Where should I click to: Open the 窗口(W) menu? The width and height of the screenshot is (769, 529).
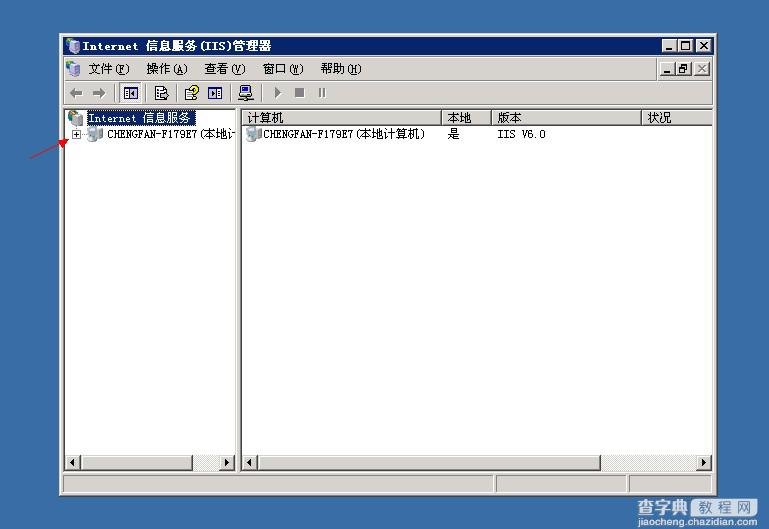pyautogui.click(x=283, y=69)
